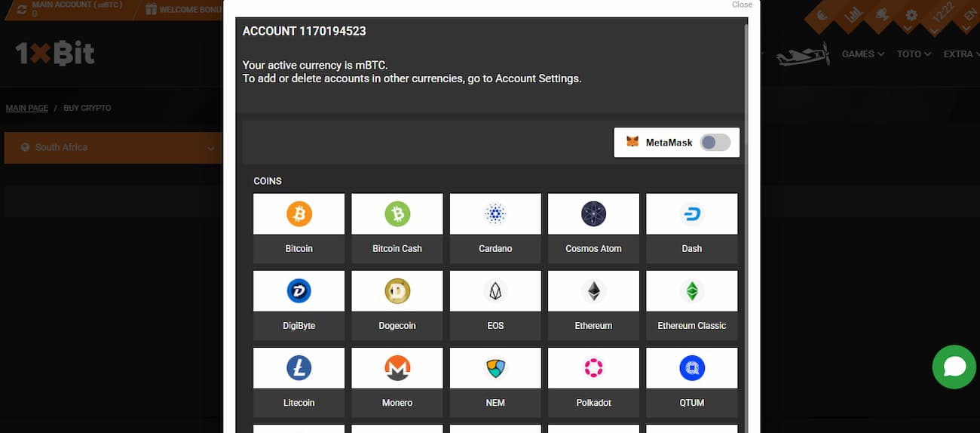
Task: Select the DigiByte coin tile
Action: coord(299,305)
